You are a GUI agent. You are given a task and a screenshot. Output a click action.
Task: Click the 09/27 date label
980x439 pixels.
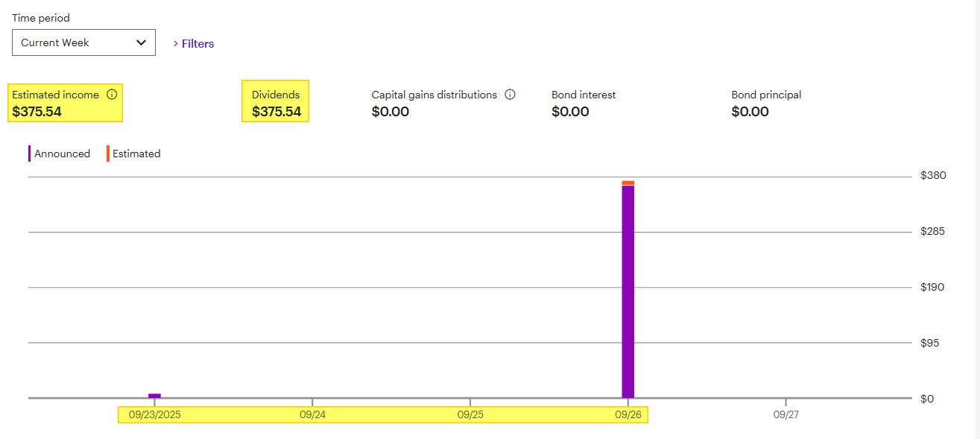[x=785, y=414]
